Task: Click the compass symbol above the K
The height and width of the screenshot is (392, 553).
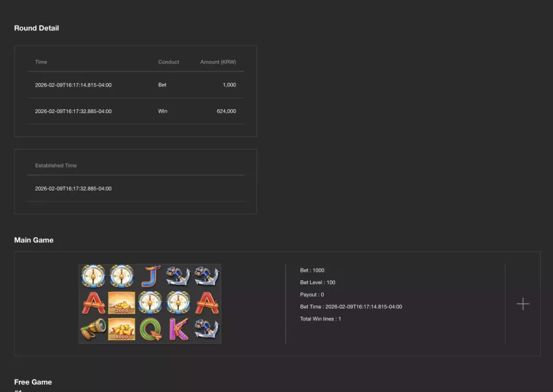Action: tap(178, 303)
